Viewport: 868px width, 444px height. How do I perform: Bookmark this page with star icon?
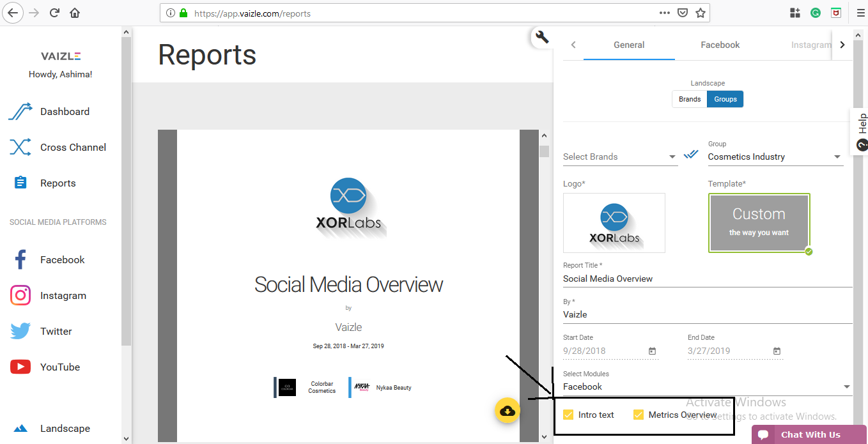[701, 13]
